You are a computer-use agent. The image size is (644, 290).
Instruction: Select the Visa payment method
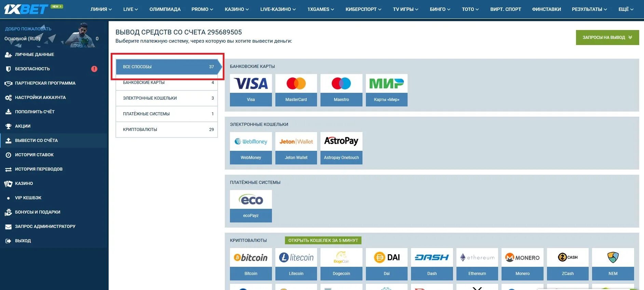[x=251, y=90]
